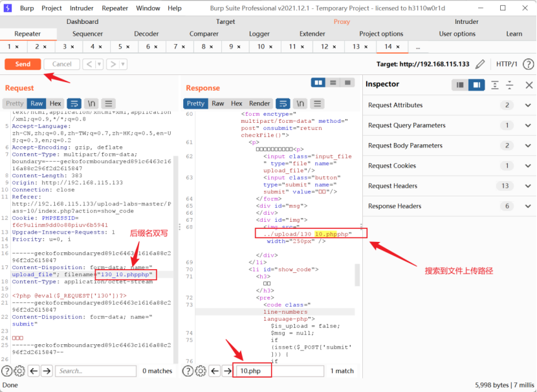Open the Window menu
The width and height of the screenshot is (537, 392).
[148, 8]
